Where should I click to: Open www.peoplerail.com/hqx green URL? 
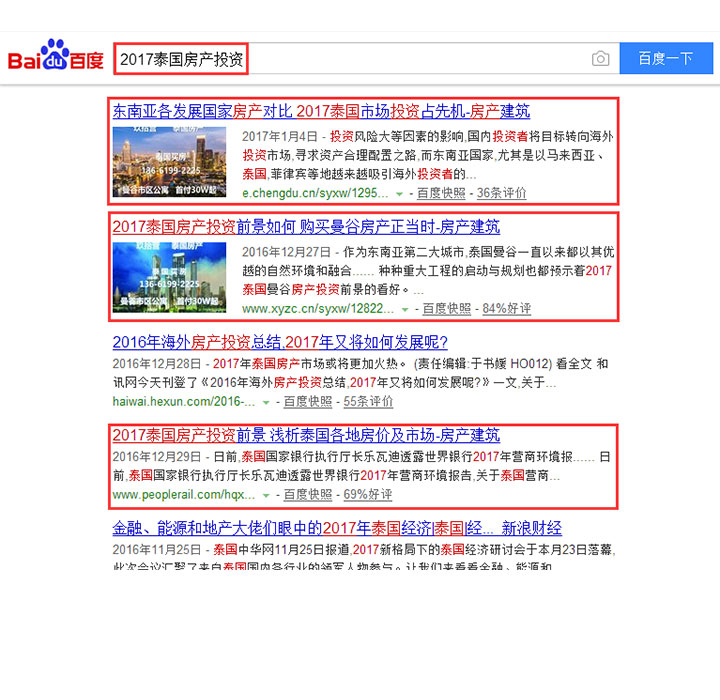(x=184, y=495)
